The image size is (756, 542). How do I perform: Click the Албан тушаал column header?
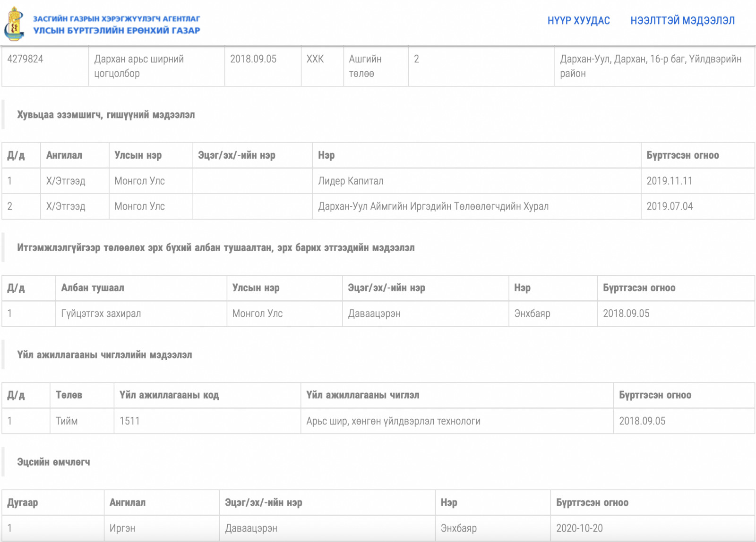click(93, 288)
